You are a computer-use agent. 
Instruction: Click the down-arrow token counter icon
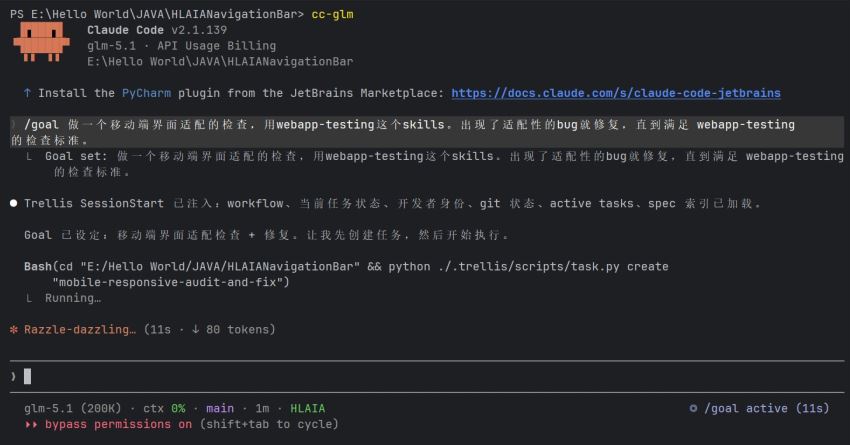click(x=195, y=330)
